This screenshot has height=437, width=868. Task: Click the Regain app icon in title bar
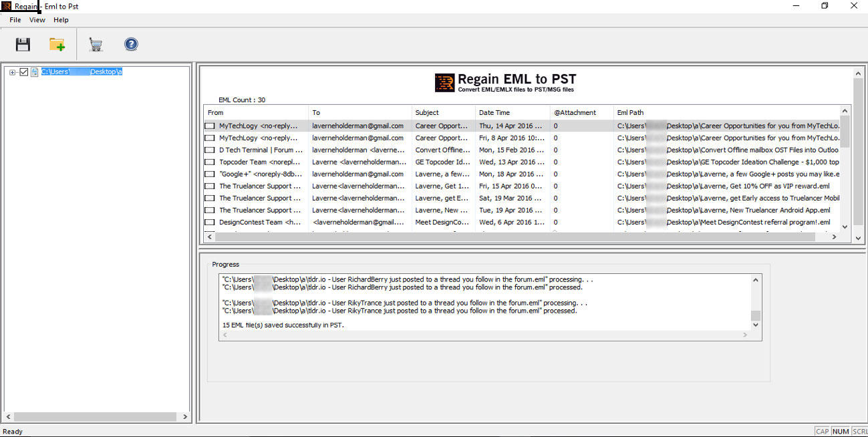tap(7, 6)
